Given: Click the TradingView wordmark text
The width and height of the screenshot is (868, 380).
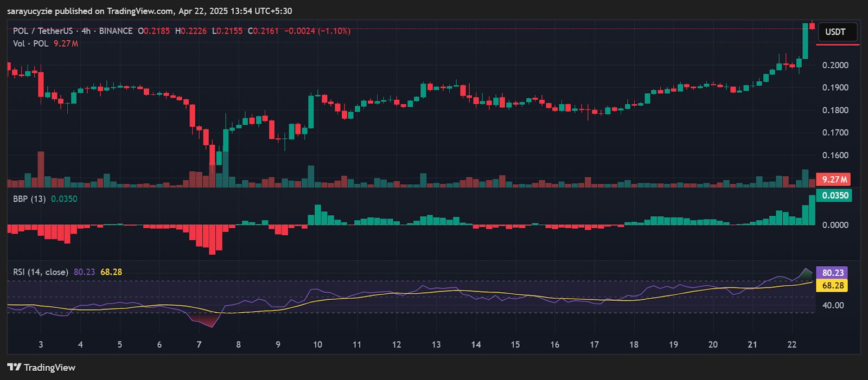Looking at the screenshot, I should 50,368.
